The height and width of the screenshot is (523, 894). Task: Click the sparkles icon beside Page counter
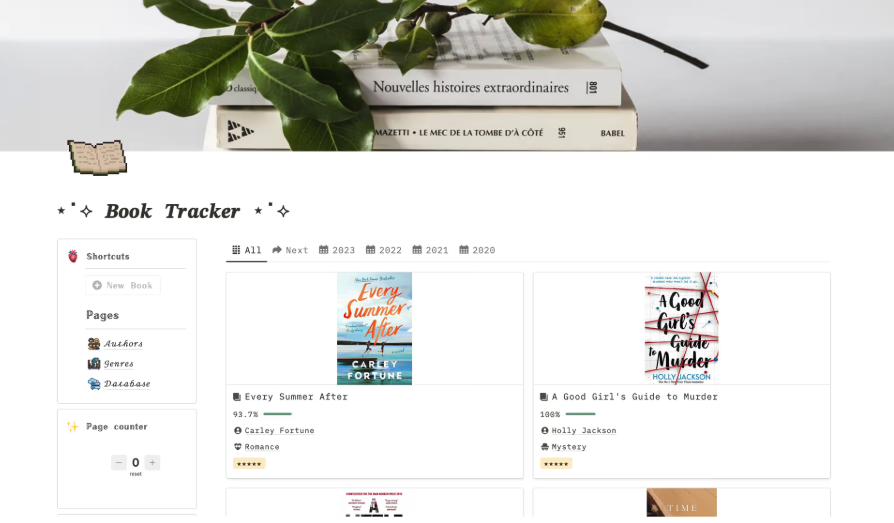click(73, 427)
